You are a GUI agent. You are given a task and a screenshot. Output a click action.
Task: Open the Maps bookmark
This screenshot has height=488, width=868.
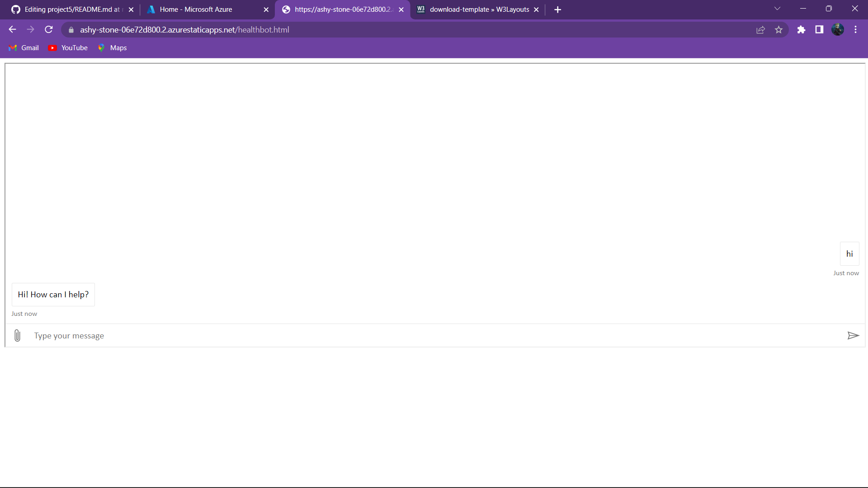click(113, 48)
